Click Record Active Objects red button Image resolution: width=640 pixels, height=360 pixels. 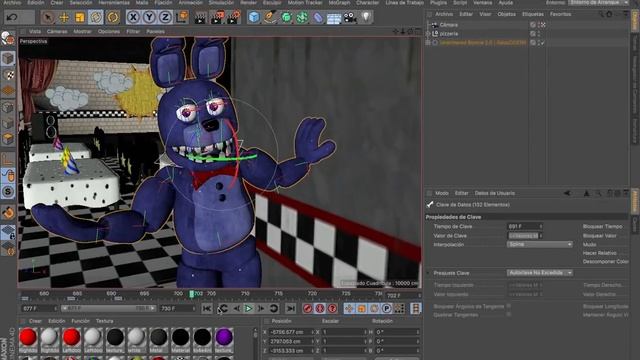coord(307,309)
